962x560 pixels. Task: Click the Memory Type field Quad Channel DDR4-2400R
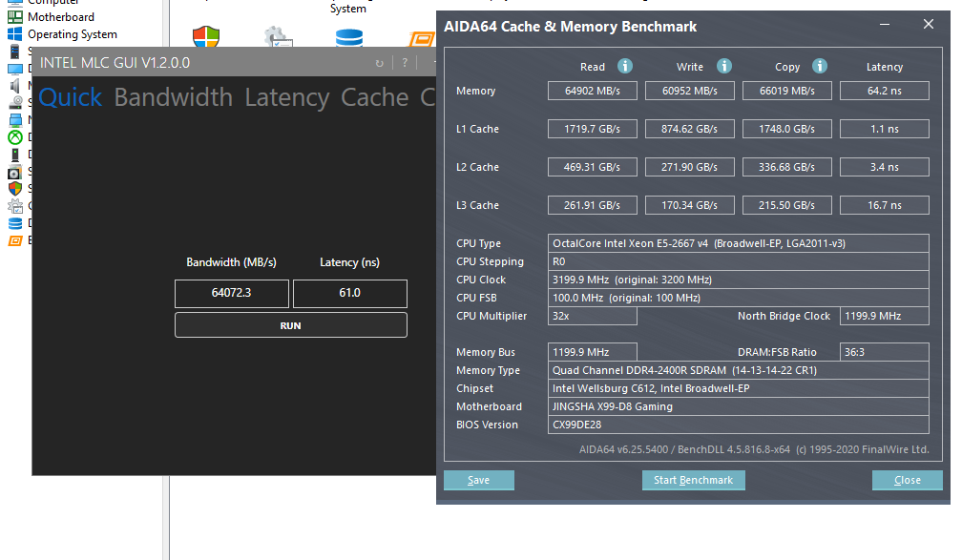[x=738, y=370]
